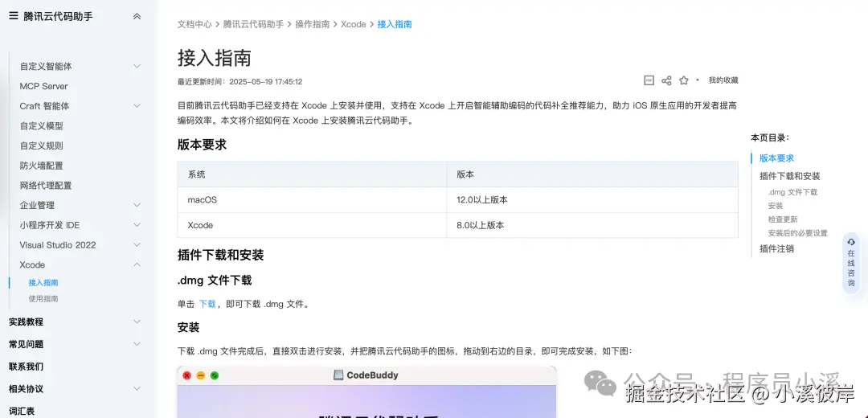Click the 下载 link for .dmg file
The image size is (868, 418).
tap(207, 304)
